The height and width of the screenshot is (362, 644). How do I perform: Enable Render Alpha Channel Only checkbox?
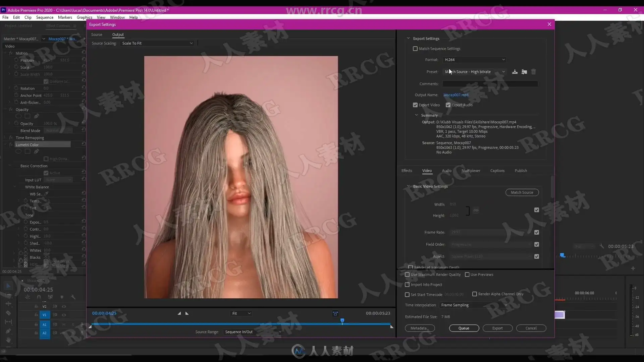coord(475,294)
